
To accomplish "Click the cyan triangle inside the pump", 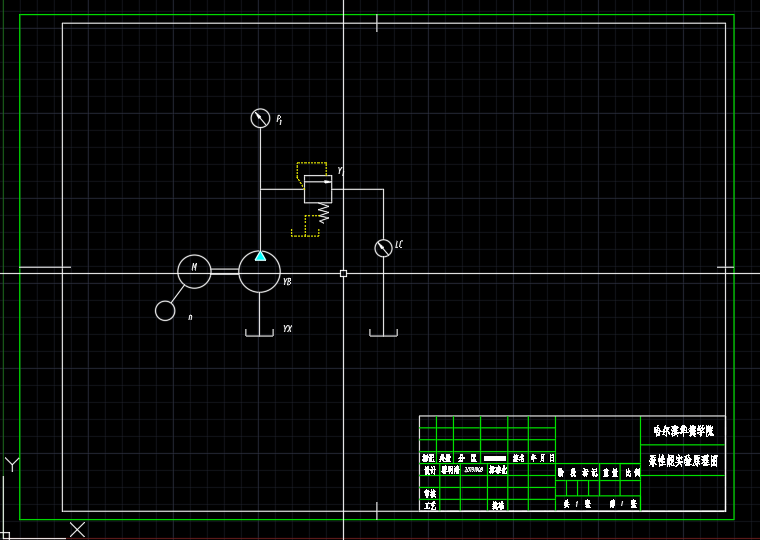I will [x=260, y=256].
